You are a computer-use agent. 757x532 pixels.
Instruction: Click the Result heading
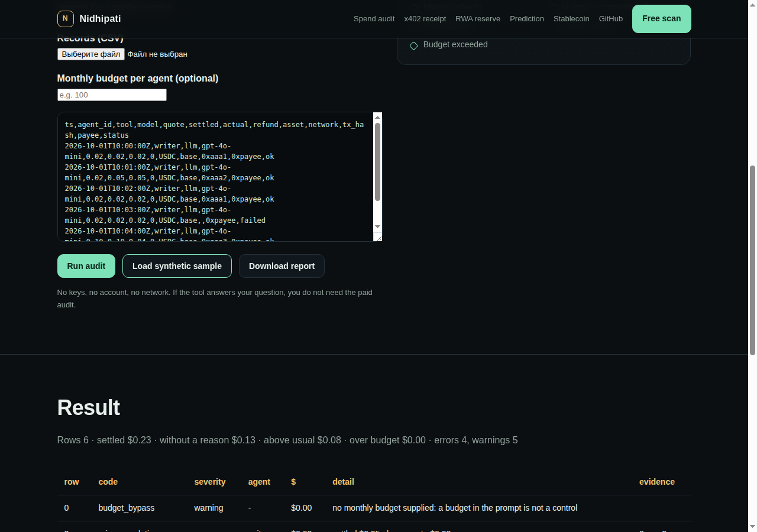coord(89,408)
